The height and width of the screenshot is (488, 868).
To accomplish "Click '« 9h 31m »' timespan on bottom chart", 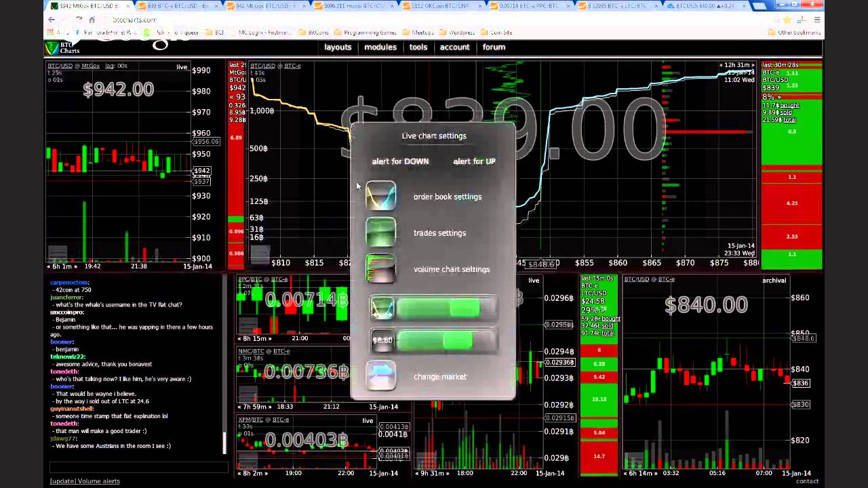I will (433, 473).
